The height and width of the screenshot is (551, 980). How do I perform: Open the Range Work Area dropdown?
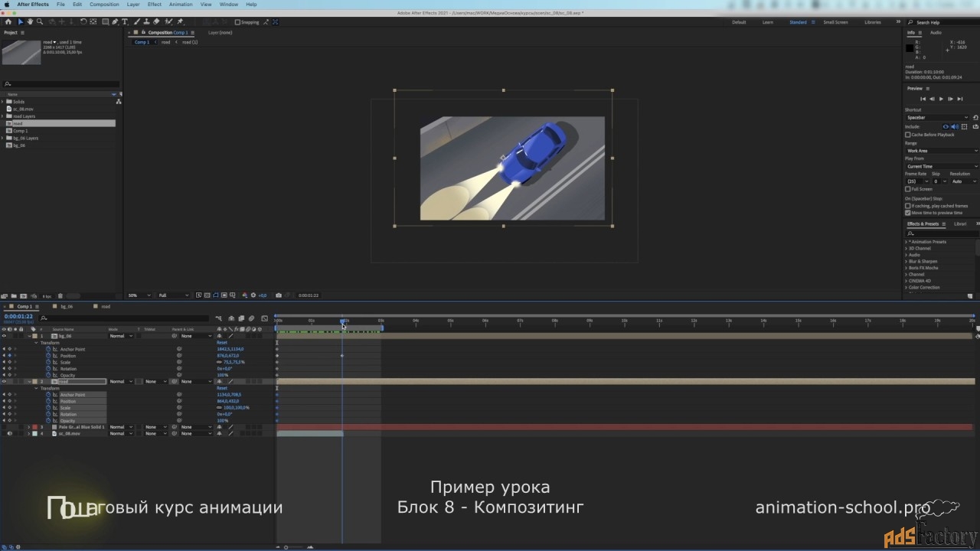(x=941, y=151)
